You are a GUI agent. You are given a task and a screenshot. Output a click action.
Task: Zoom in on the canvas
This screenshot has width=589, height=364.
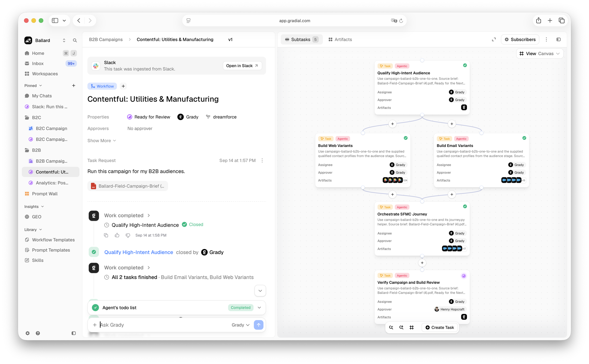click(x=401, y=327)
